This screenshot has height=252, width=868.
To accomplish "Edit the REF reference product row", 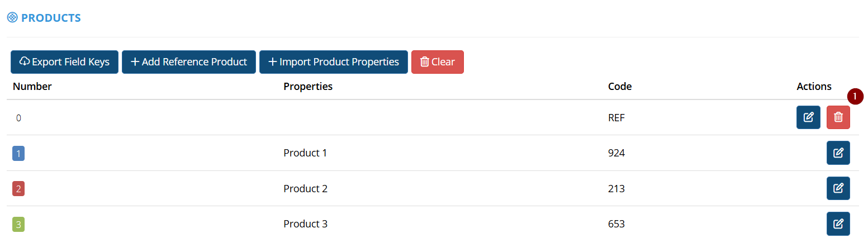I will [x=808, y=117].
